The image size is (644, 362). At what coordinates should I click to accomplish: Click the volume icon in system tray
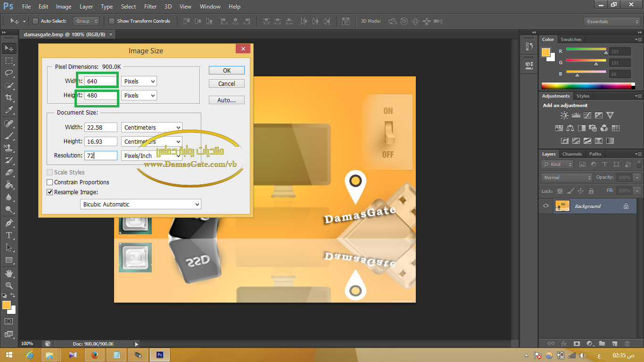coord(583,355)
